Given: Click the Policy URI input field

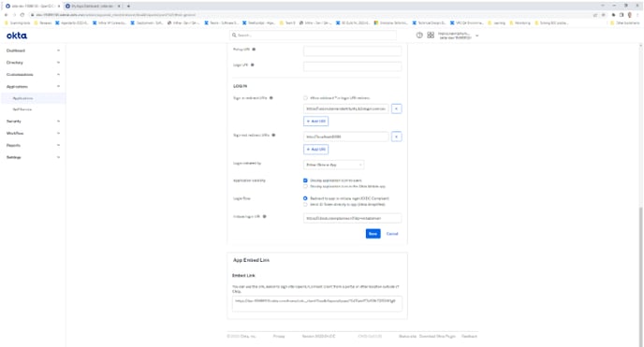Looking at the screenshot, I should (x=352, y=51).
